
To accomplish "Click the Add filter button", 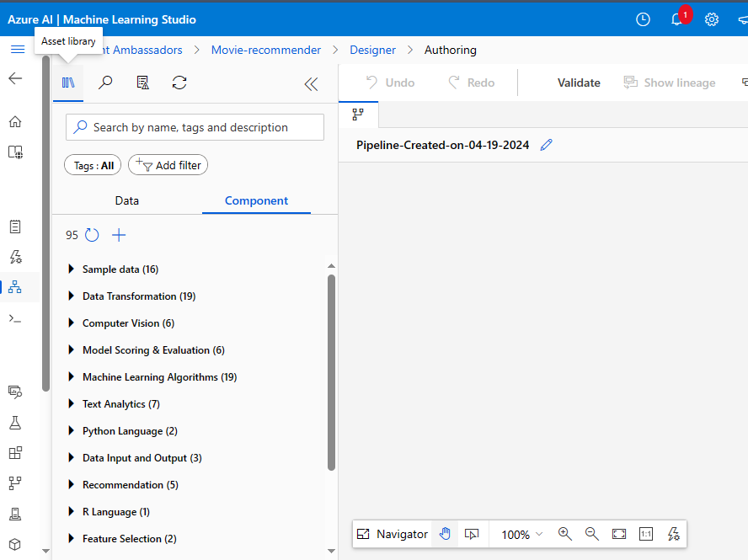I will point(168,165).
